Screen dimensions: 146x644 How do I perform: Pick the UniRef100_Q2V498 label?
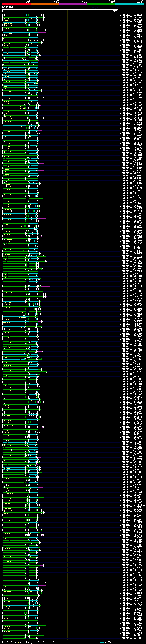click(x=131, y=93)
